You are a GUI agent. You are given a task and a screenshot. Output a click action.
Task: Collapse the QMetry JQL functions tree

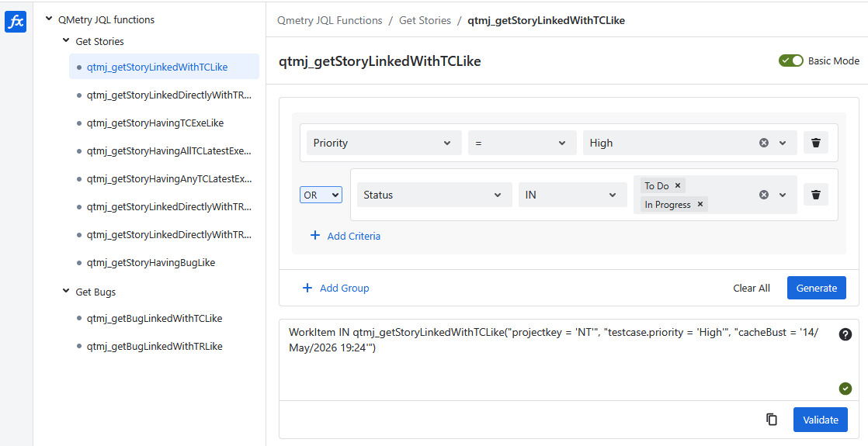49,19
